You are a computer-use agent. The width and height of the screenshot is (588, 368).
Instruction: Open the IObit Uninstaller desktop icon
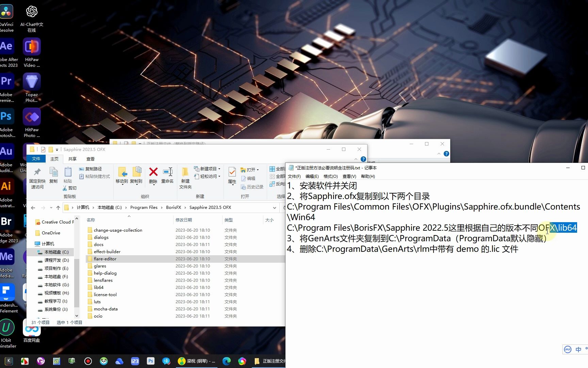point(7,334)
